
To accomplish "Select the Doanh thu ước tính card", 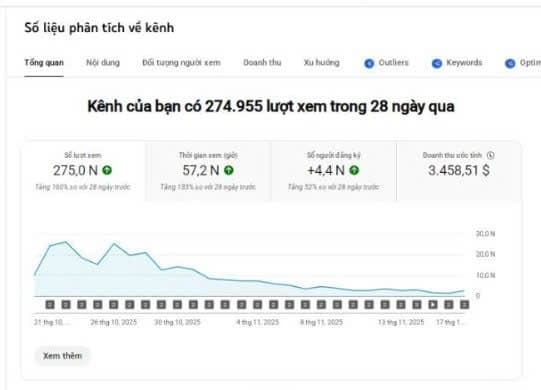I will (x=459, y=171).
